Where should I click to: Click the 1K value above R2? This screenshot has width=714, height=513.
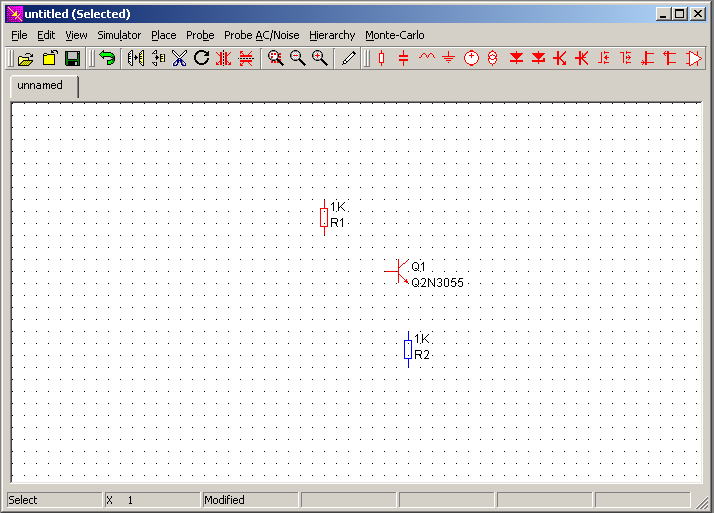[x=422, y=339]
